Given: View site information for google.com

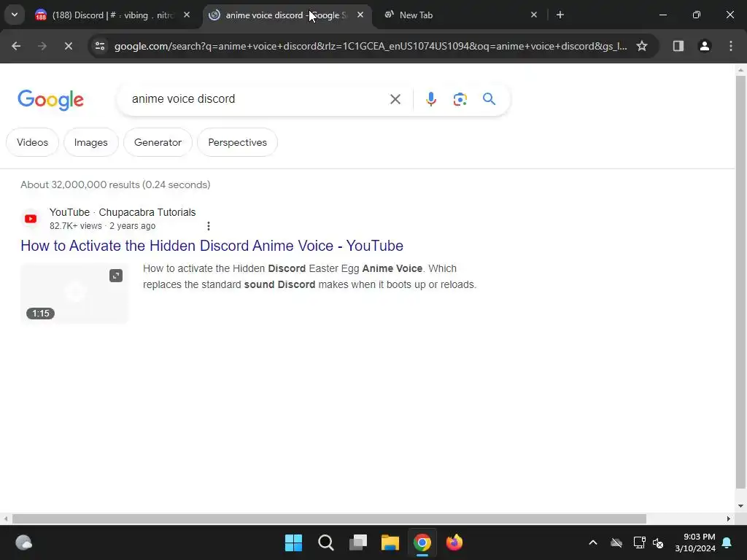Looking at the screenshot, I should click(x=99, y=46).
